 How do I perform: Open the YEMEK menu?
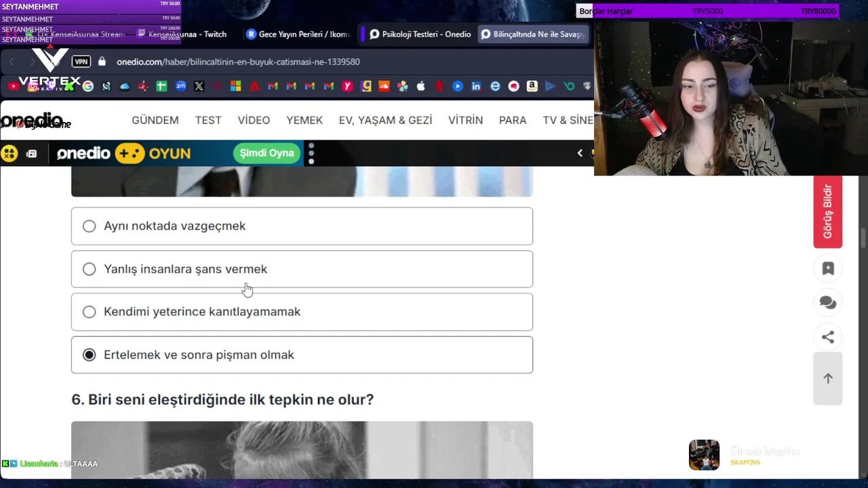coord(304,120)
